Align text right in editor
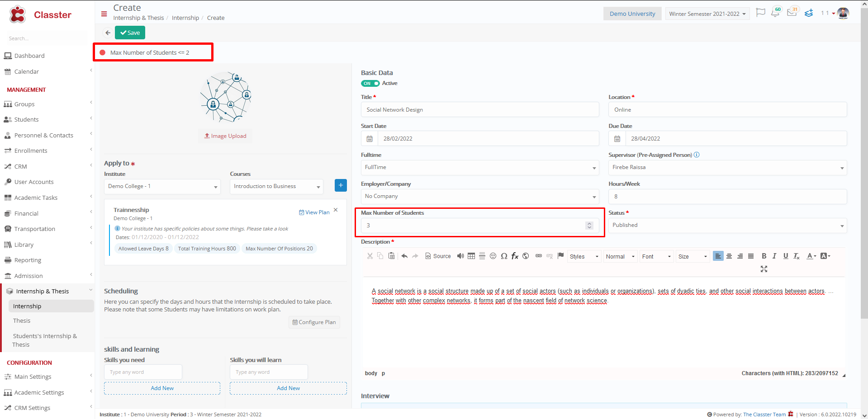This screenshot has height=419, width=868. (740, 256)
